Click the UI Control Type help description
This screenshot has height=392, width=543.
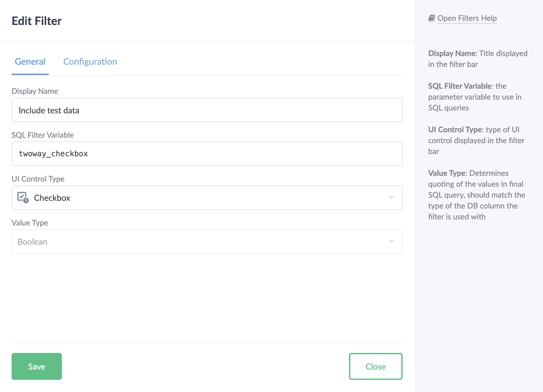(x=476, y=141)
